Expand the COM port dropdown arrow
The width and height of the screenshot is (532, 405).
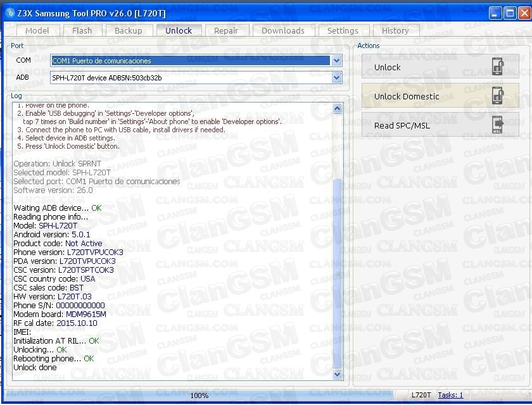tap(336, 61)
